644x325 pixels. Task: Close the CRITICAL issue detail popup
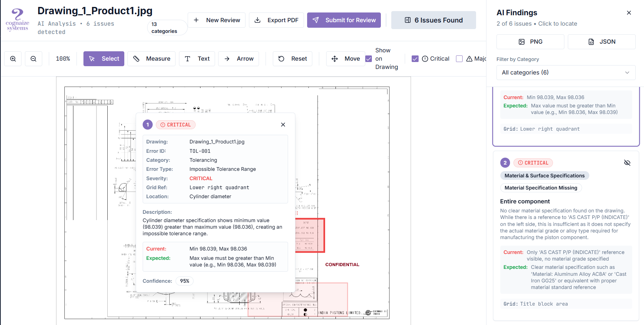point(283,124)
